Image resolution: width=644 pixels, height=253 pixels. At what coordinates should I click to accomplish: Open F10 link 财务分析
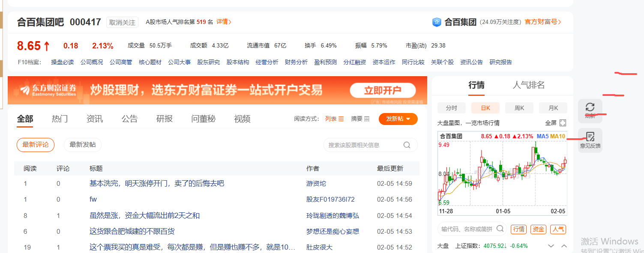296,62
